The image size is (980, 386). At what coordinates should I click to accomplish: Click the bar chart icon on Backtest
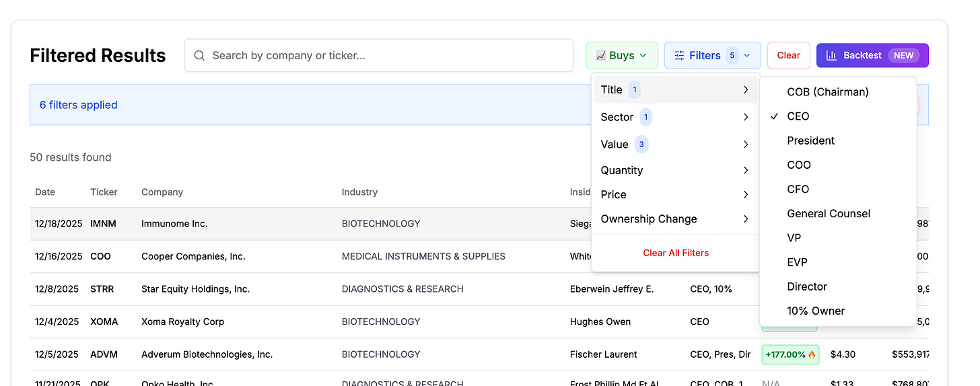(x=831, y=55)
